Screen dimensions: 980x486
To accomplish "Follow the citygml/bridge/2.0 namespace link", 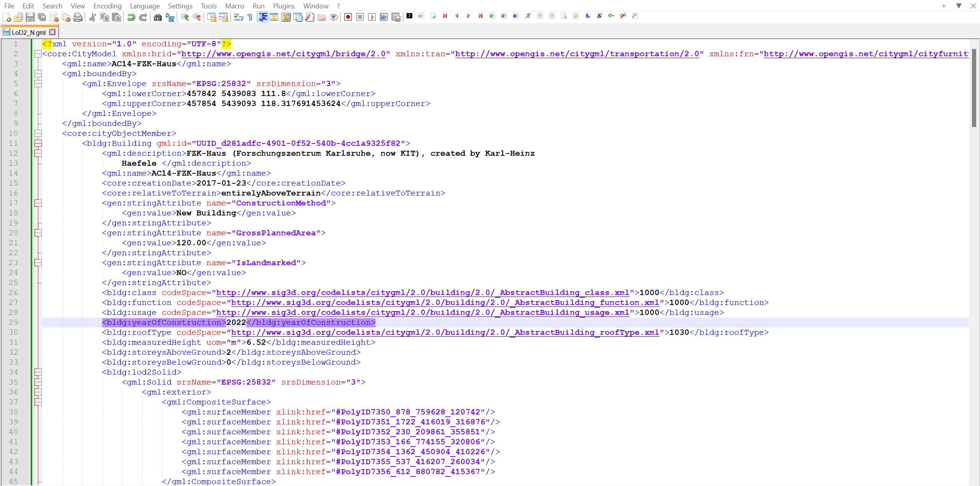I will pos(283,54).
